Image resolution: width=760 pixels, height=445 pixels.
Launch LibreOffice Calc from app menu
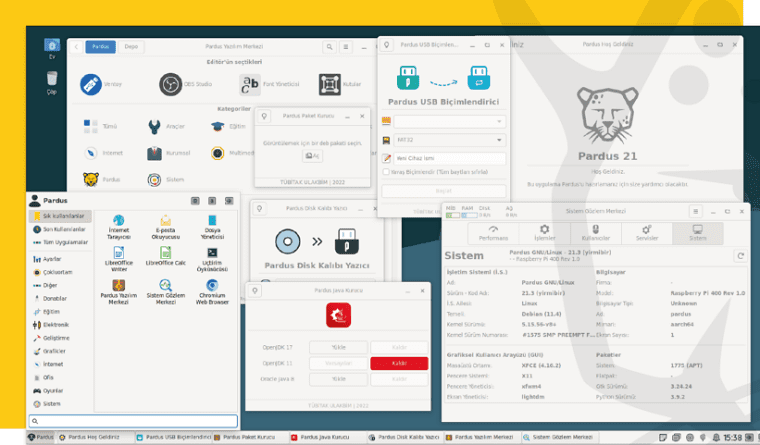tap(166, 257)
